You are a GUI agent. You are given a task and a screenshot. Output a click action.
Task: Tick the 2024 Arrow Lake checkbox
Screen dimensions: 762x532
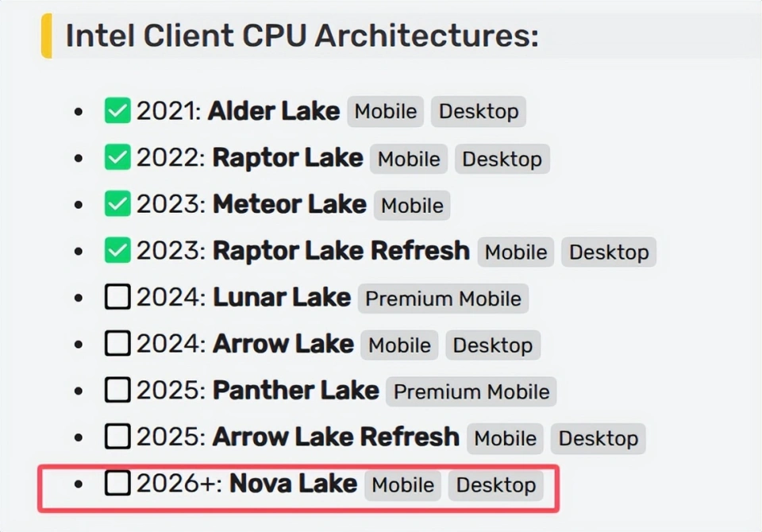coord(117,344)
